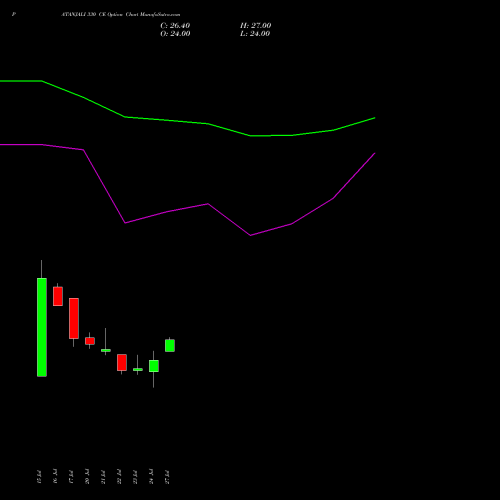Click the 20 Jul date axis label

point(87,477)
